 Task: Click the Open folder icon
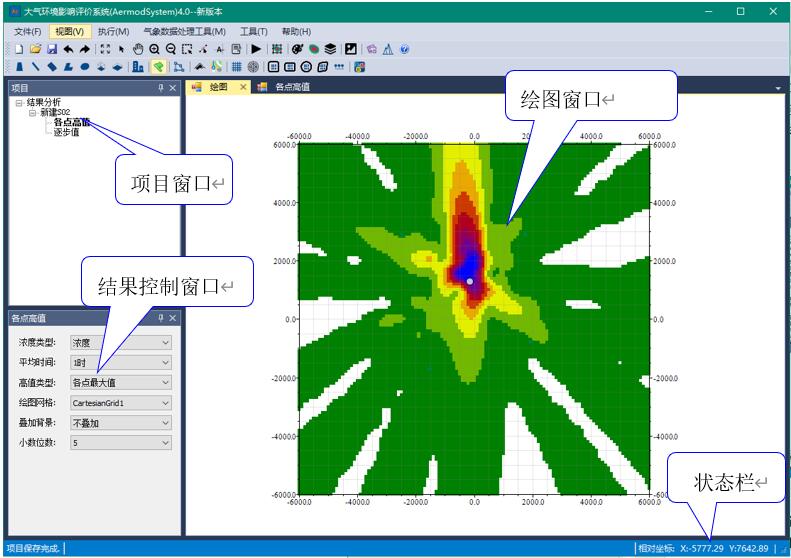coord(35,48)
